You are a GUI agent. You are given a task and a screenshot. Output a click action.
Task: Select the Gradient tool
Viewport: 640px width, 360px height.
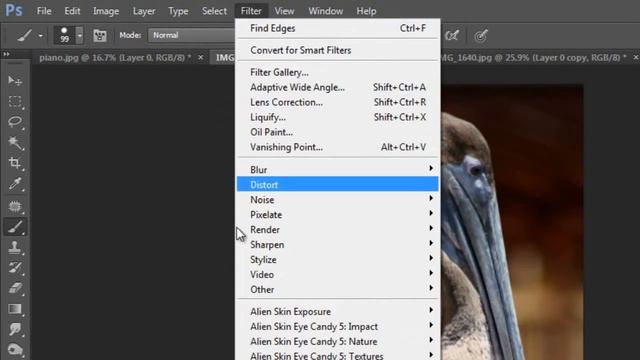[15, 309]
